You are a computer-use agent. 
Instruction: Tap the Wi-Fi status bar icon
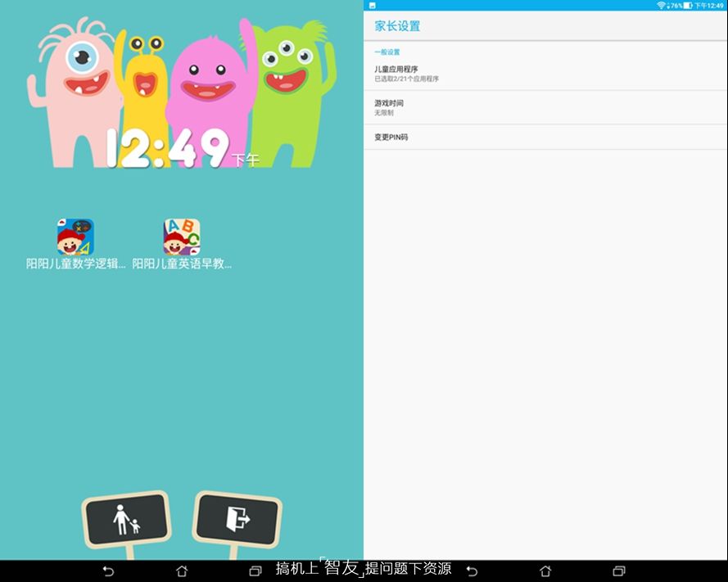pos(660,6)
